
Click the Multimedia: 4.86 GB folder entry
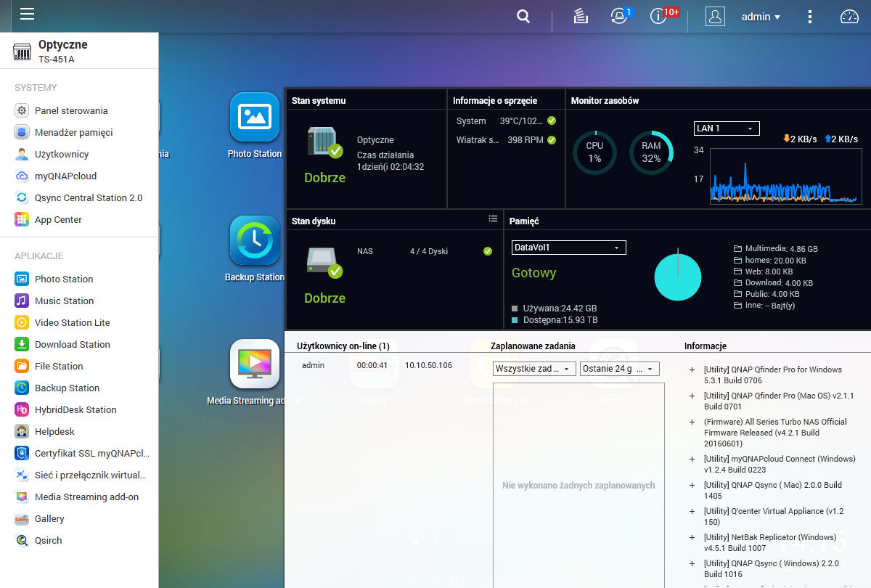776,248
